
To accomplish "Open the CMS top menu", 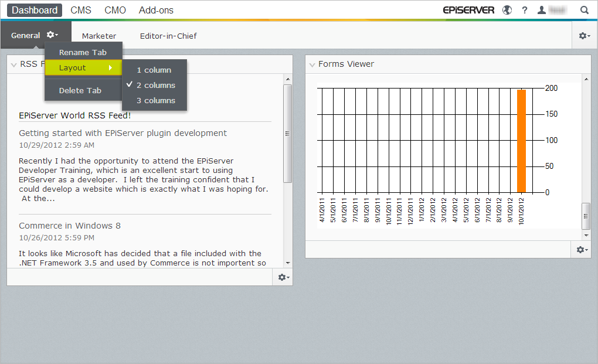I will [x=81, y=11].
